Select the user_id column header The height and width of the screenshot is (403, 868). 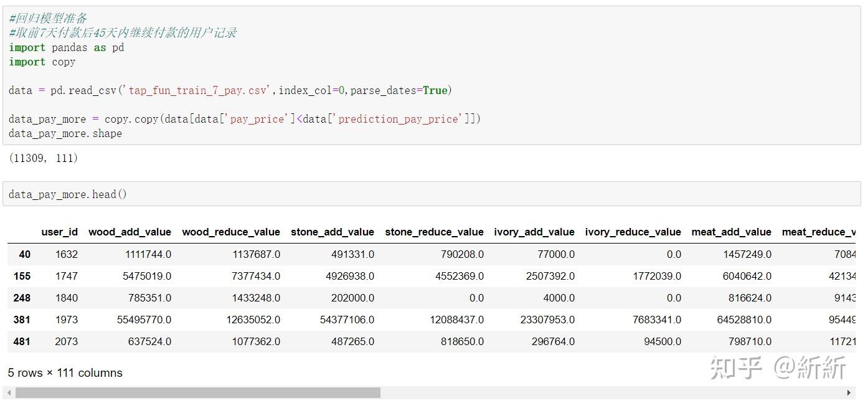point(60,232)
